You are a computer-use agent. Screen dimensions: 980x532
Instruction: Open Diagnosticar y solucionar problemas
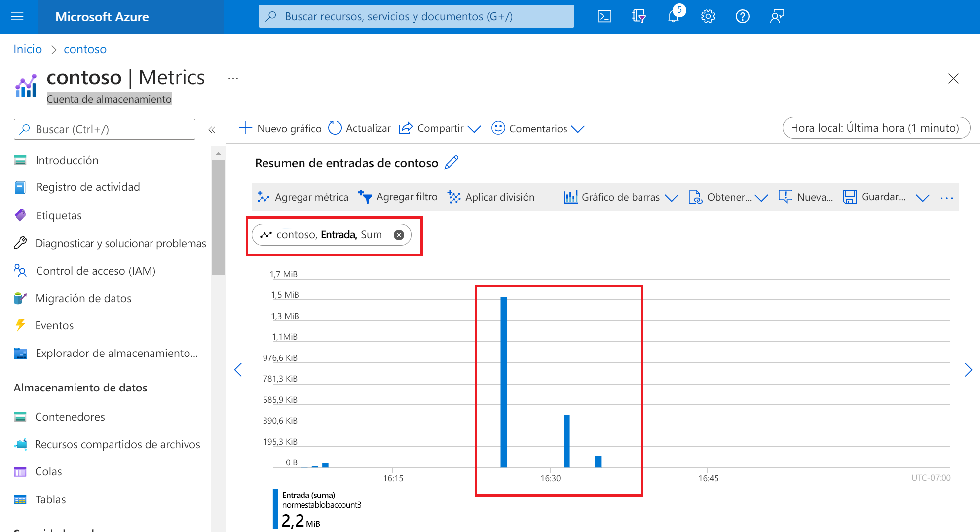[120, 243]
